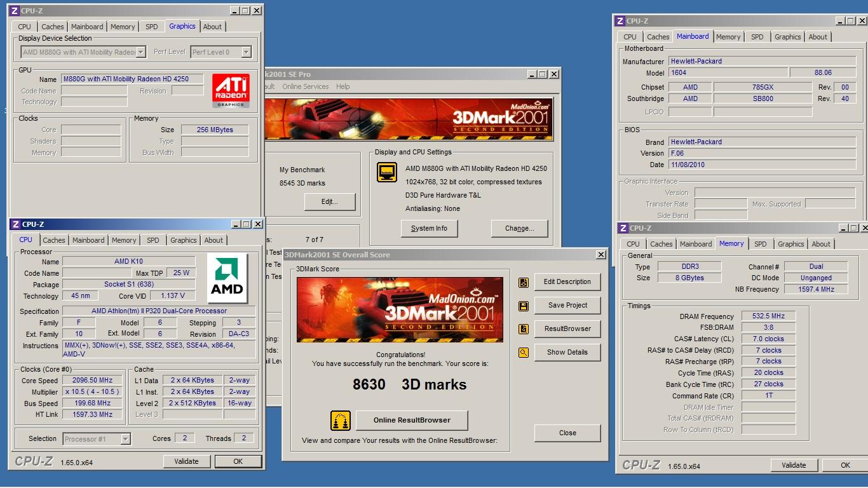Click the yellow display settings monitor icon
The width and height of the screenshot is (868, 488).
coord(387,172)
